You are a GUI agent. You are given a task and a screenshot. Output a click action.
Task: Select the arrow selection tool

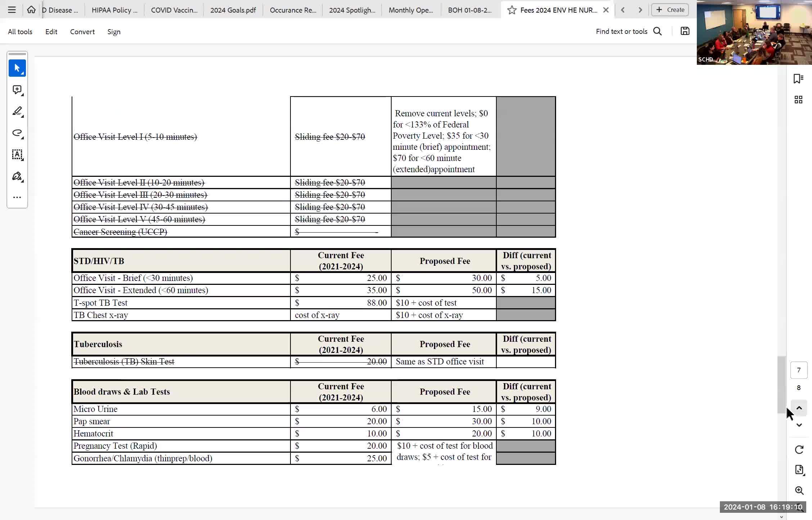17,68
